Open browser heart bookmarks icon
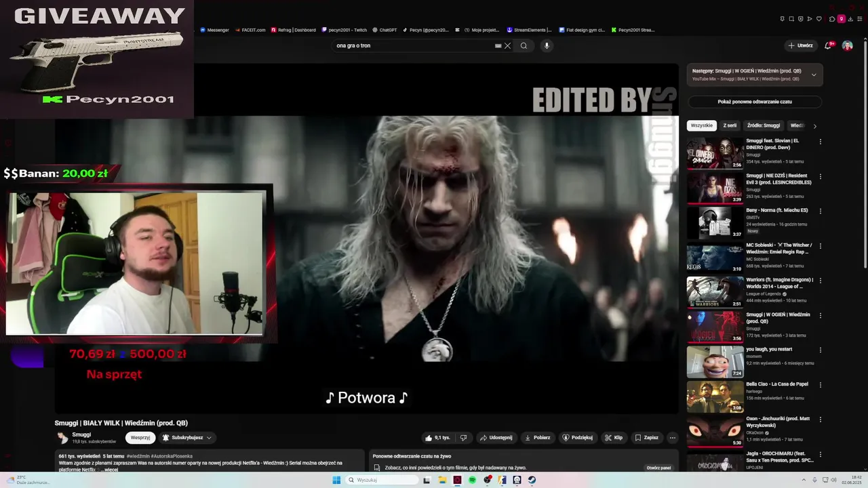868x488 pixels. pos(818,19)
